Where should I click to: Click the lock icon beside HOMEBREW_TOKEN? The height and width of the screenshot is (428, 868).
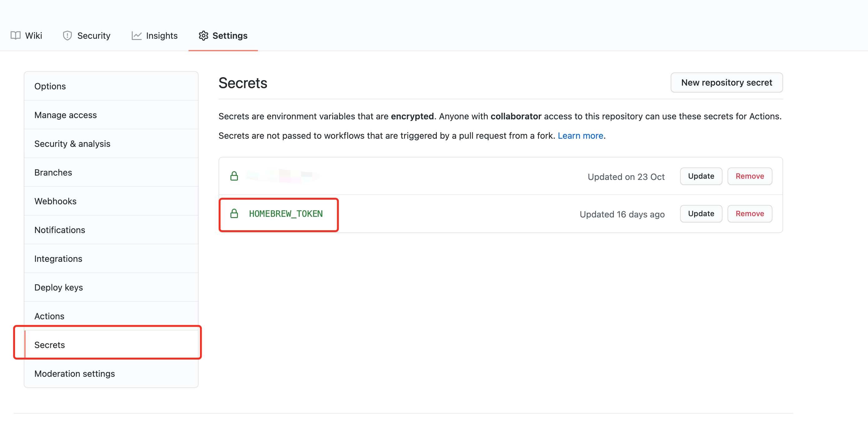[x=234, y=213]
